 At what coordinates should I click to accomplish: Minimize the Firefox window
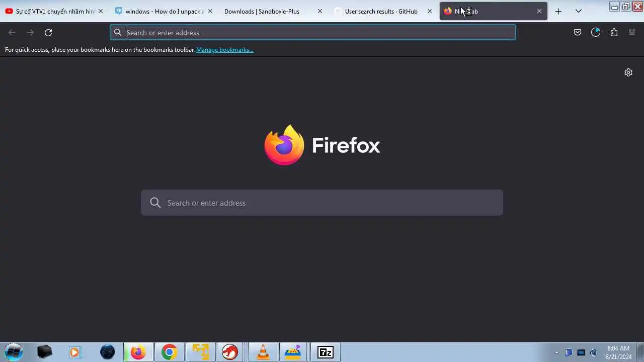point(614,7)
